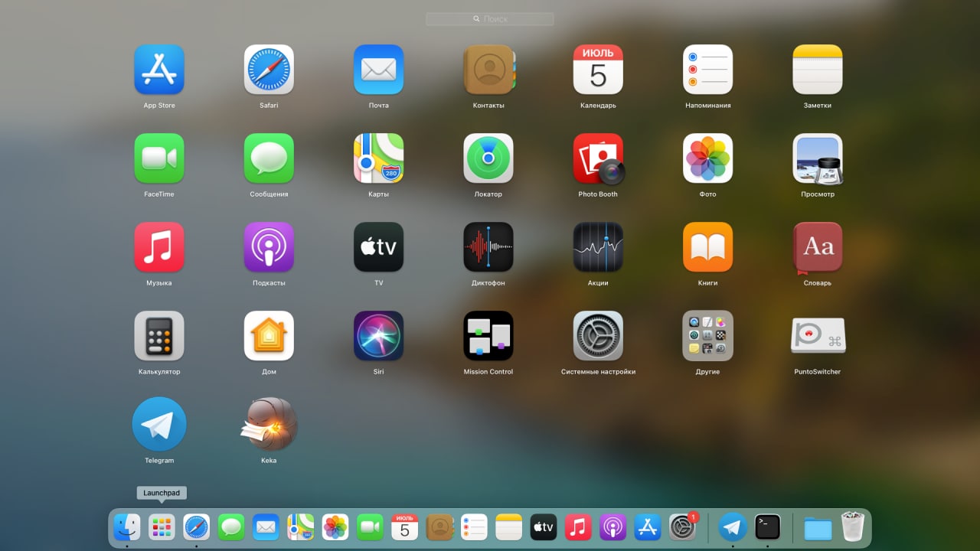Screen dimensions: 980x551
Task: Open the blue folder stack in Dock
Action: (x=818, y=528)
